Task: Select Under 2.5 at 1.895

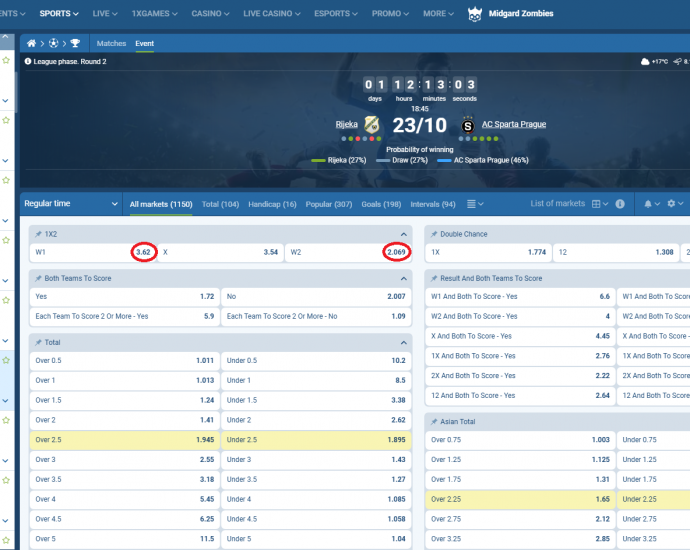Action: tap(316, 440)
